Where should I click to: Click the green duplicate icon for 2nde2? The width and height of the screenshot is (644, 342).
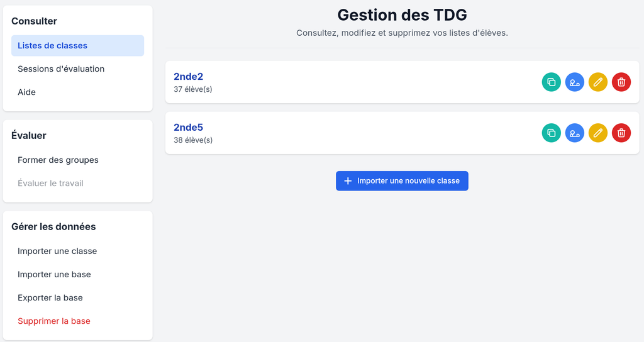(x=551, y=82)
